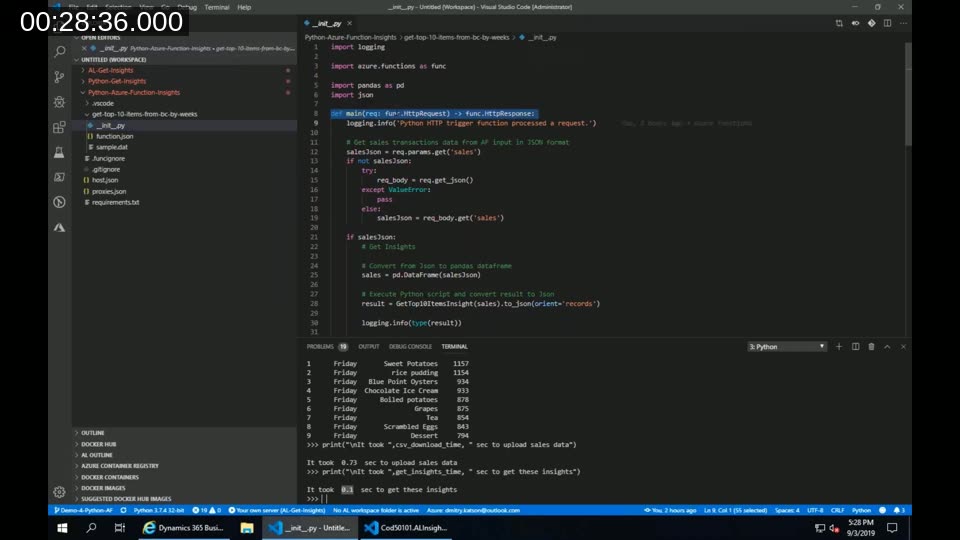Create a new terminal with plus icon

point(839,347)
